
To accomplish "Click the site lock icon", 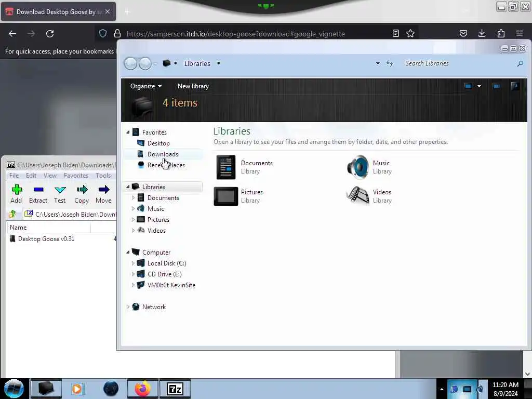I will (x=117, y=33).
